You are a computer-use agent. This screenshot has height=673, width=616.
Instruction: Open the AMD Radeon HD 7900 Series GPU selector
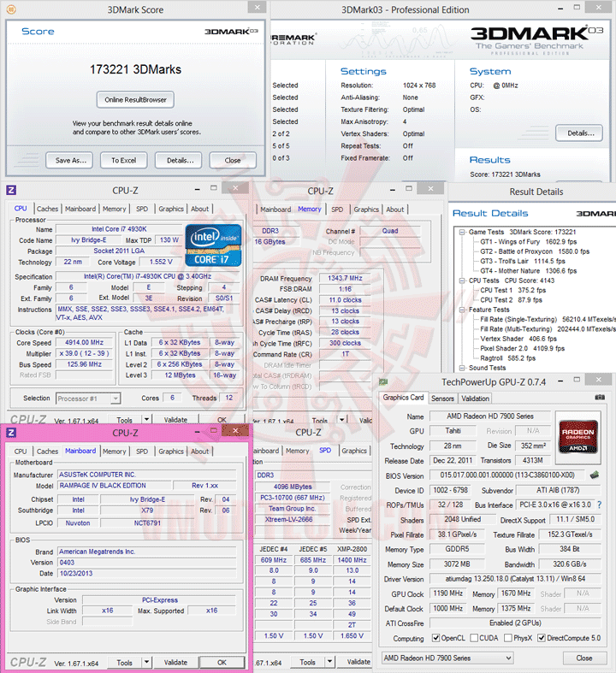pyautogui.click(x=447, y=658)
